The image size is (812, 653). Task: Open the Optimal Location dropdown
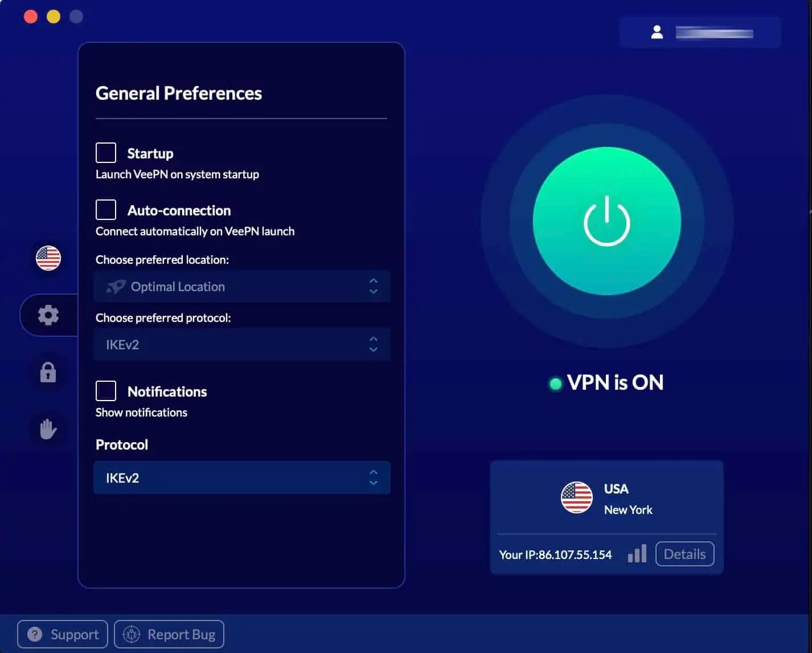click(241, 287)
